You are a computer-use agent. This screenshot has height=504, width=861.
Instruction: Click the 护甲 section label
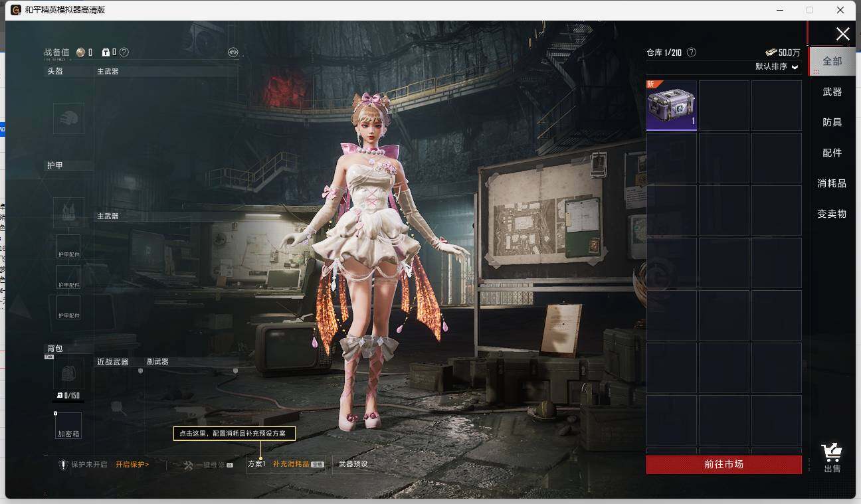[54, 165]
